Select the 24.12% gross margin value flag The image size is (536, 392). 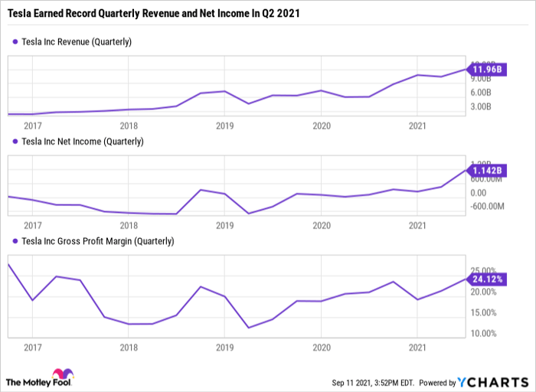pyautogui.click(x=487, y=279)
